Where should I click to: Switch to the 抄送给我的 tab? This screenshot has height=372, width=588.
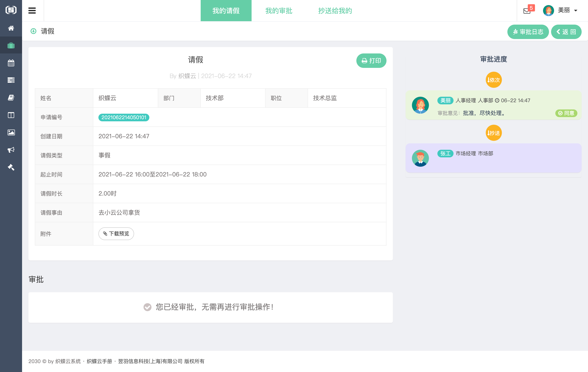[x=335, y=11]
